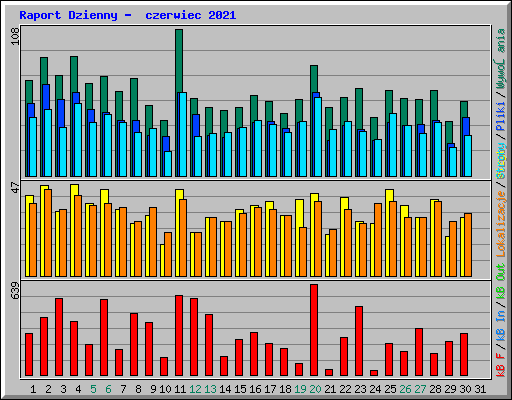Select day 11 on the x-axis
Viewport: 512px width, 400px height.
[180, 389]
